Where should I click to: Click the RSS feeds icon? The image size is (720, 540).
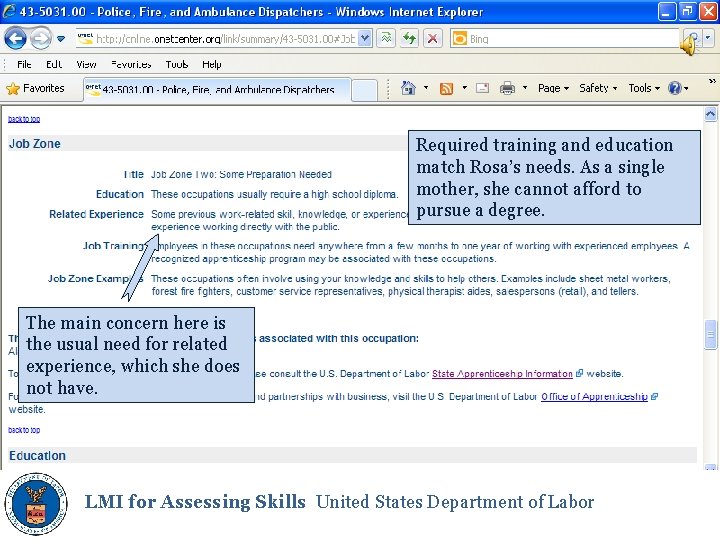point(446,88)
